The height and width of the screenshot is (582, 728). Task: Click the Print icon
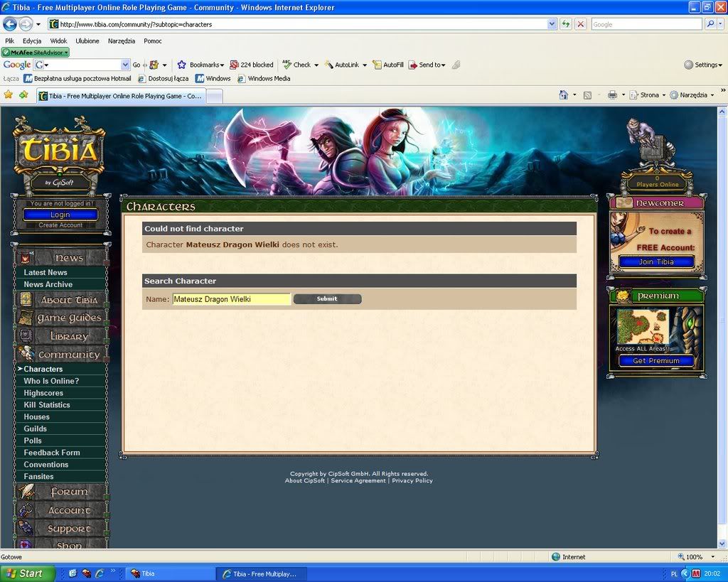tap(612, 95)
